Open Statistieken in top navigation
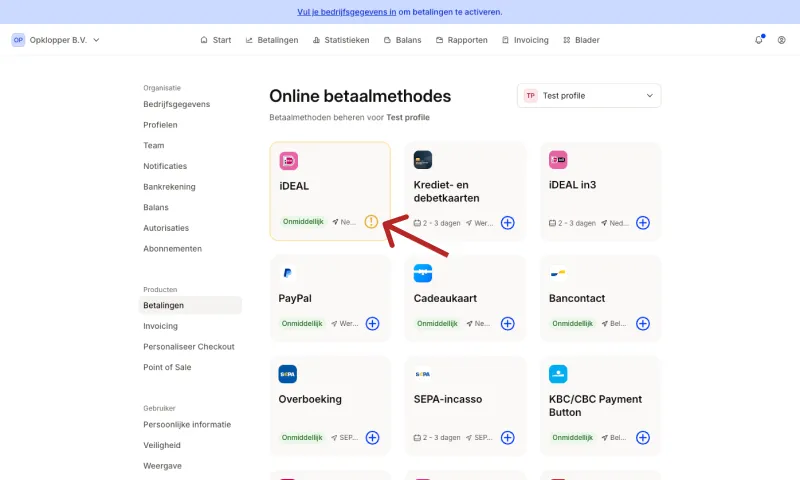Screen dimensions: 800x480 pos(341,40)
